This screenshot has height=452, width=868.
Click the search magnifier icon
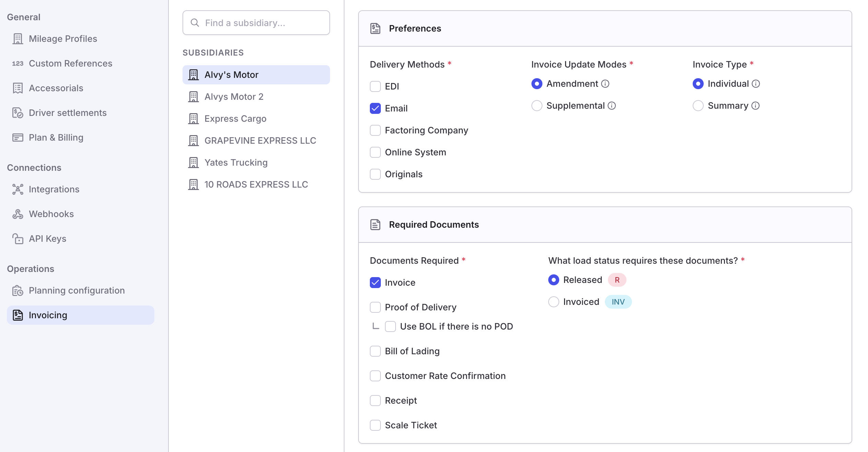point(195,23)
